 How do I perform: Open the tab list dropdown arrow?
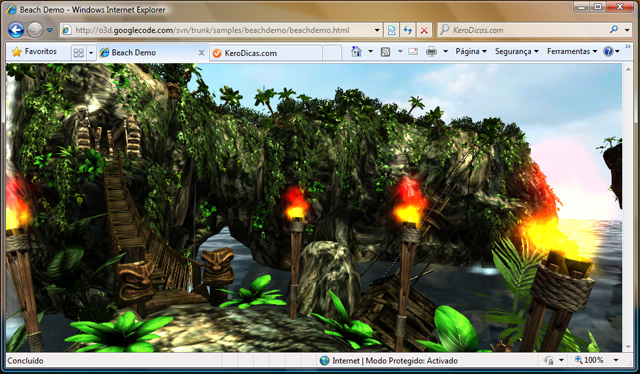pos(91,53)
